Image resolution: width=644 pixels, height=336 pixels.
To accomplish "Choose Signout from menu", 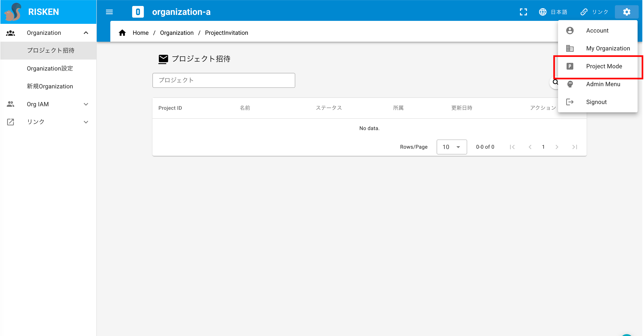I will click(x=598, y=102).
